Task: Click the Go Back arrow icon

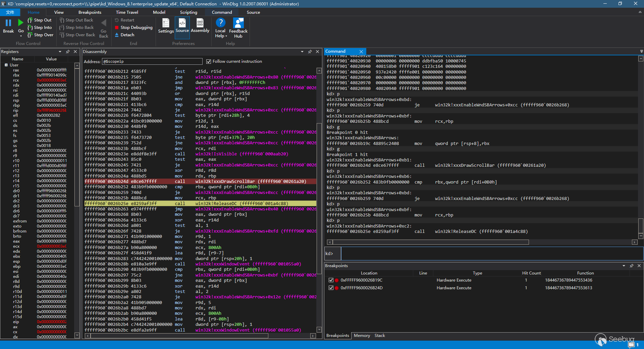Action: (x=104, y=23)
